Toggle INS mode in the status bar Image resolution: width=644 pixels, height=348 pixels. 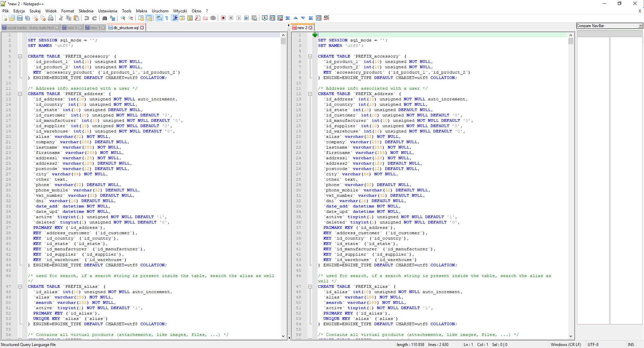[631, 345]
